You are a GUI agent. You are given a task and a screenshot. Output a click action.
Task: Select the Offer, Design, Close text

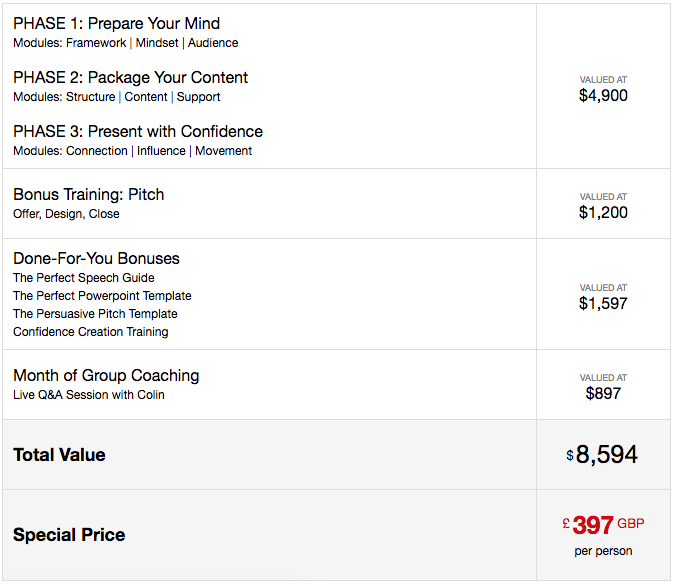tap(66, 214)
